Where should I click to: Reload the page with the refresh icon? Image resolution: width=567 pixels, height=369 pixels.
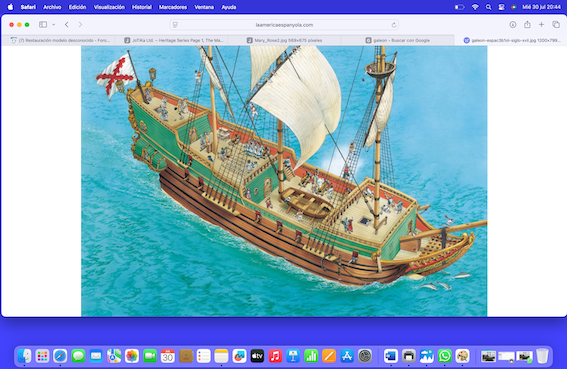pyautogui.click(x=394, y=25)
